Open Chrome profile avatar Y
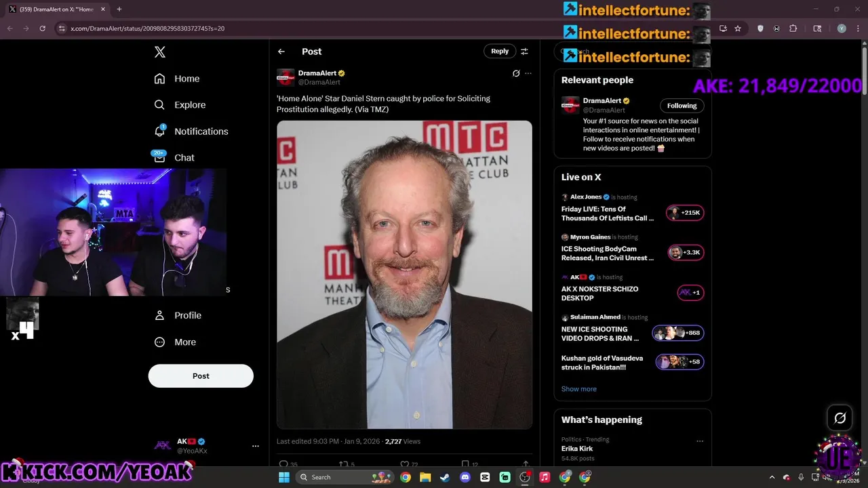The image size is (868, 488). click(842, 28)
